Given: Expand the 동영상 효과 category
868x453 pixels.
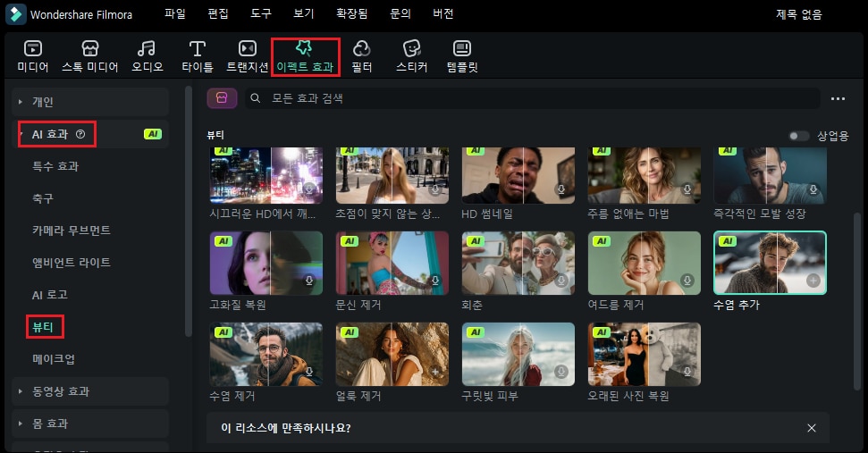Looking at the screenshot, I should click(x=21, y=391).
